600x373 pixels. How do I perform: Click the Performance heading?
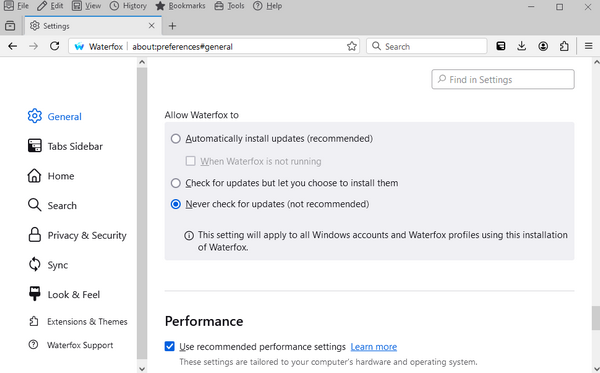204,321
